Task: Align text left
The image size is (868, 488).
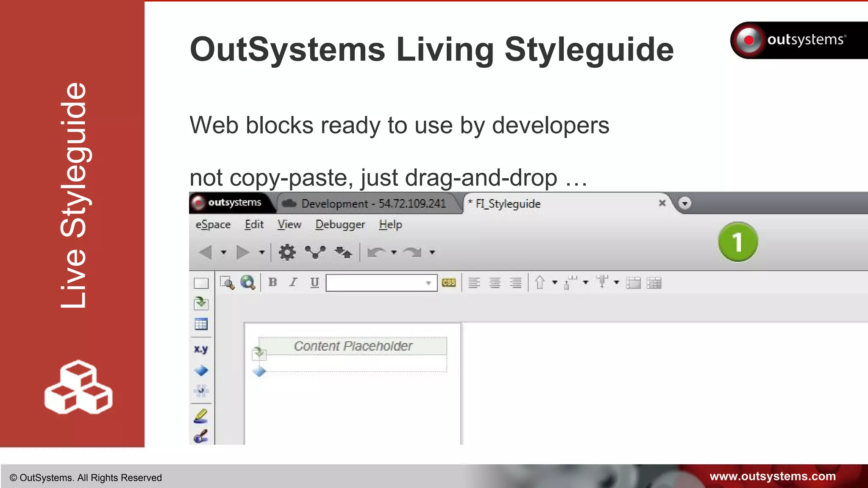Action: [474, 283]
